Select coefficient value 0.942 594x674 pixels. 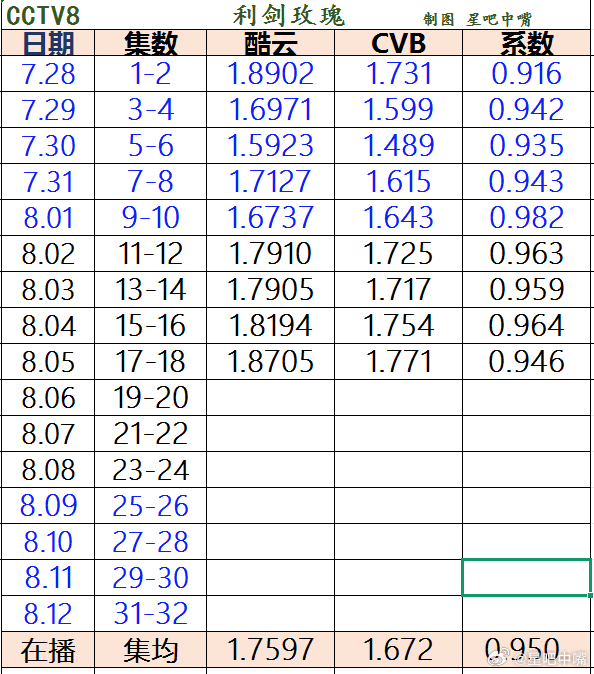527,109
